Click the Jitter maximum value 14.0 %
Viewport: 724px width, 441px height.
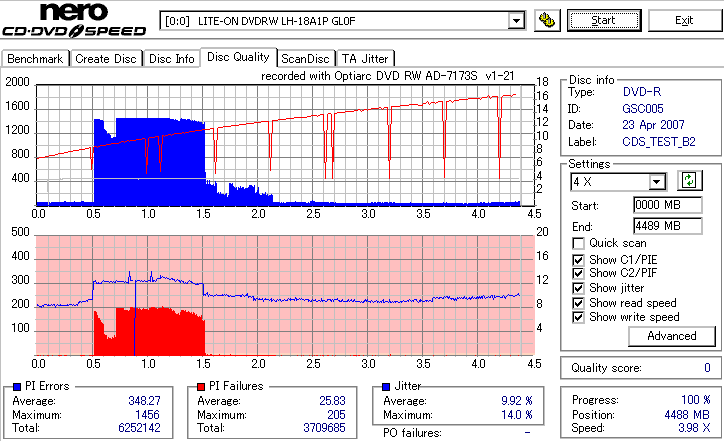pos(517,415)
